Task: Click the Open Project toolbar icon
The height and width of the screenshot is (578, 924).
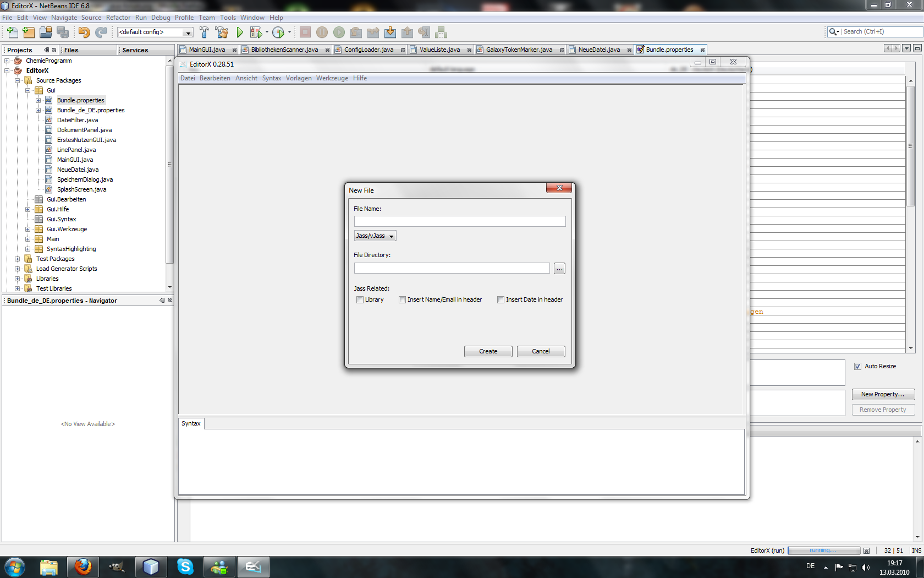Action: click(x=46, y=32)
